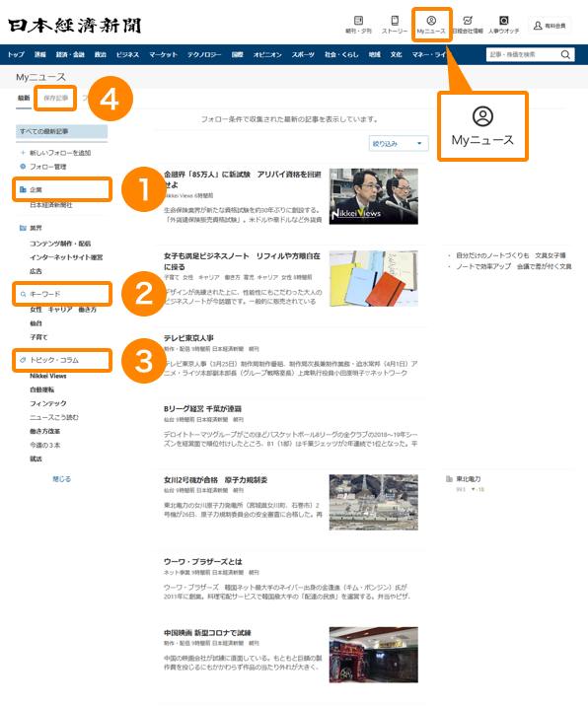Select コンテンツ制作・配信 in the sidebar
The image size is (588, 706).
click(60, 244)
